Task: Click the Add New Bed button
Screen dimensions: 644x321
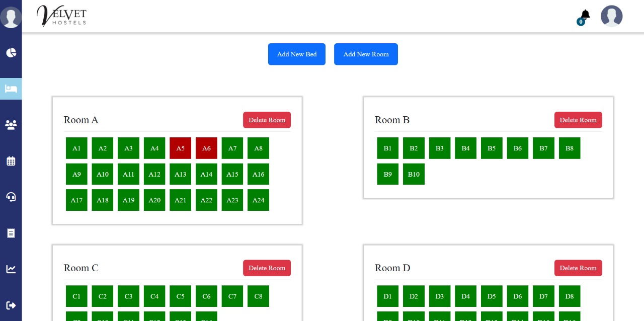Action: click(x=297, y=54)
